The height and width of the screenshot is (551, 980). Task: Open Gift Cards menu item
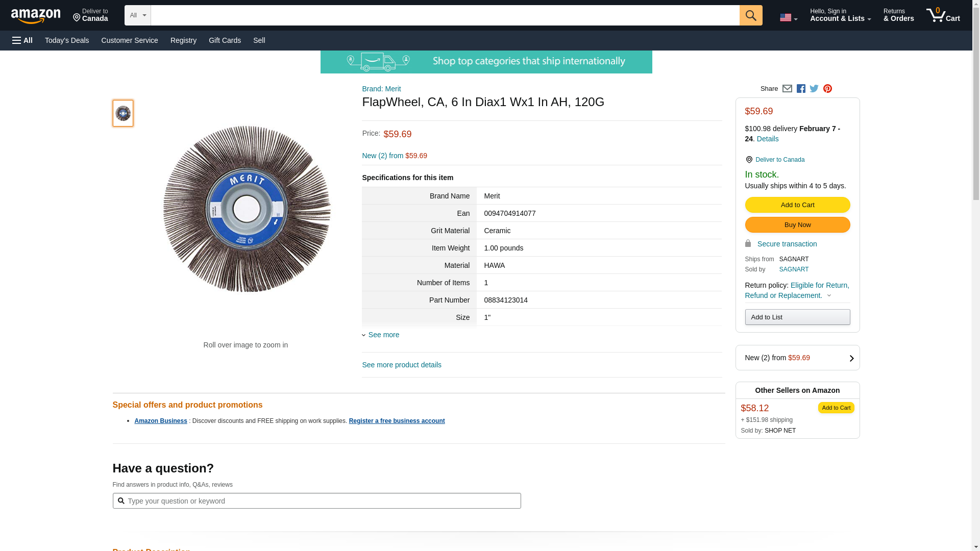[x=225, y=40]
